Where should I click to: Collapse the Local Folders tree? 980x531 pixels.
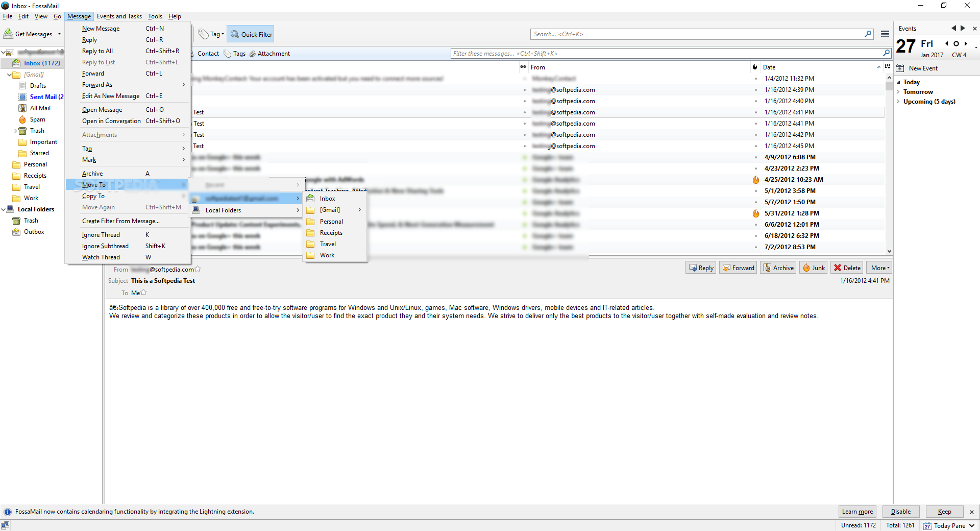[3, 209]
